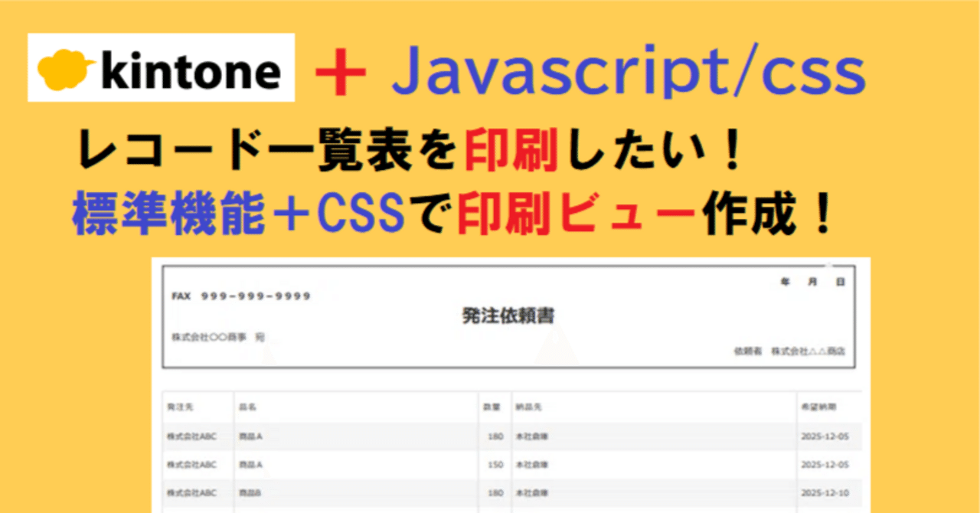Image resolution: width=980 pixels, height=513 pixels.
Task: Click the requester "依頼者 株式会社△△商店"
Action: (789, 351)
